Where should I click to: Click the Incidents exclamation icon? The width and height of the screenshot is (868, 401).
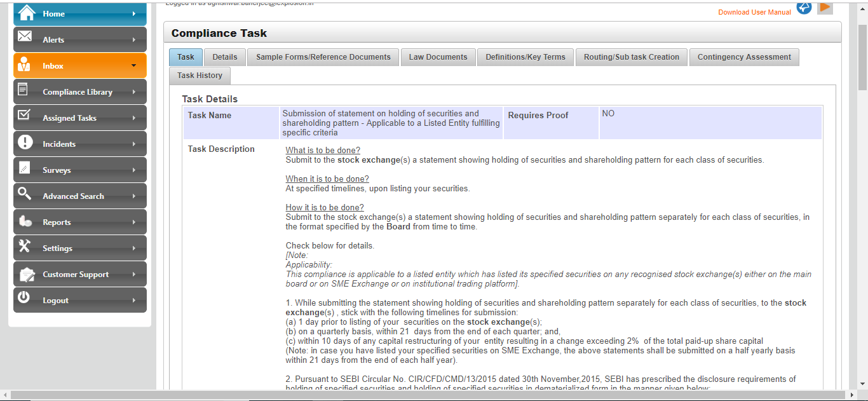click(x=25, y=142)
